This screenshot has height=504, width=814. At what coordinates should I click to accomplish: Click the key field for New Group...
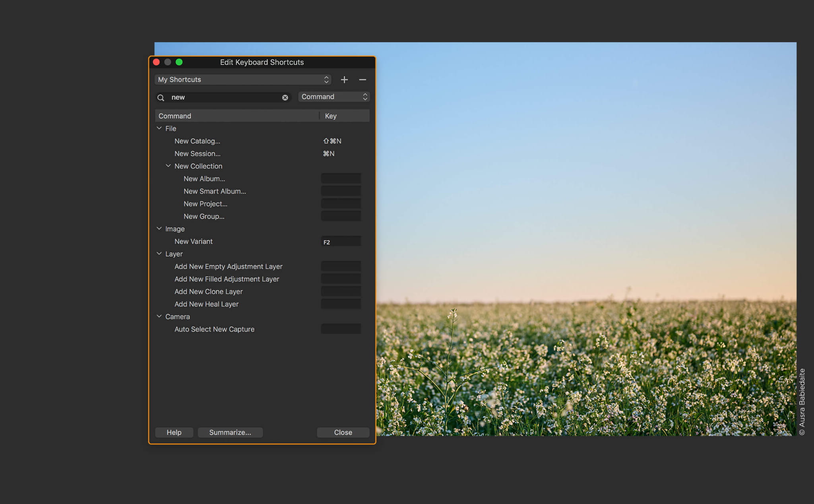pos(341,216)
